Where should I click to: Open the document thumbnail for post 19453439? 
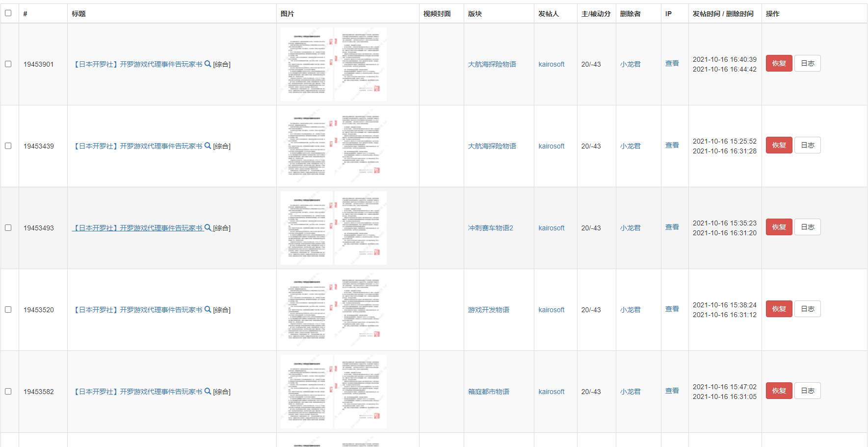pos(334,146)
